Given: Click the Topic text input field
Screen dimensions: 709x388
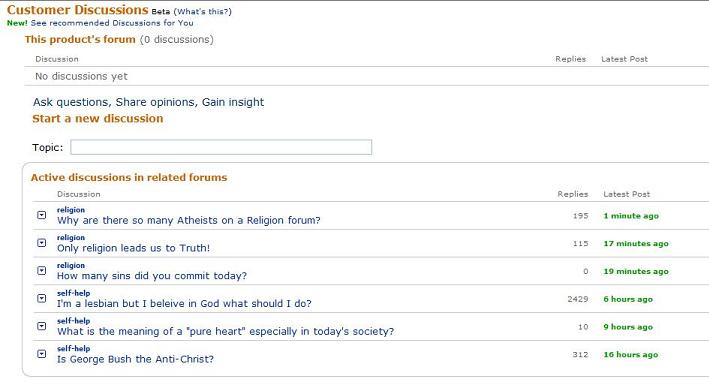Looking at the screenshot, I should (221, 147).
